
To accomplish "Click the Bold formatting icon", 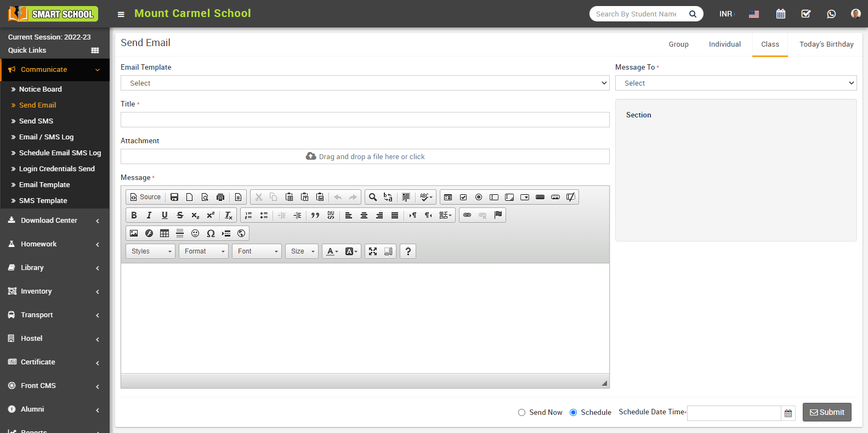I will coord(134,215).
